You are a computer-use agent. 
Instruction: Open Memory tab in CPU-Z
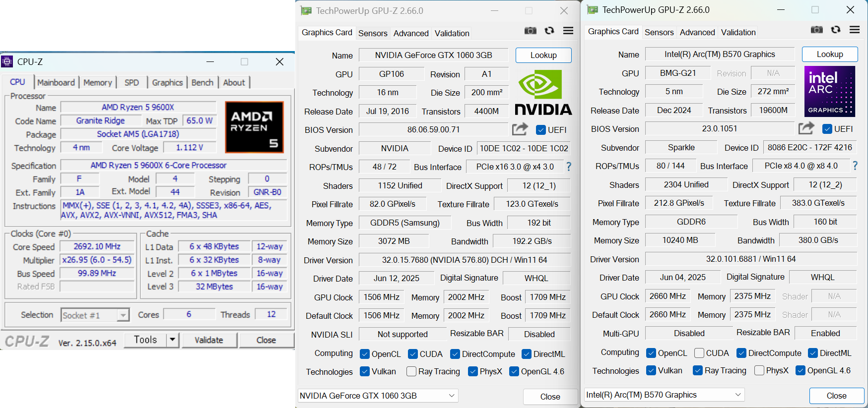tap(98, 82)
